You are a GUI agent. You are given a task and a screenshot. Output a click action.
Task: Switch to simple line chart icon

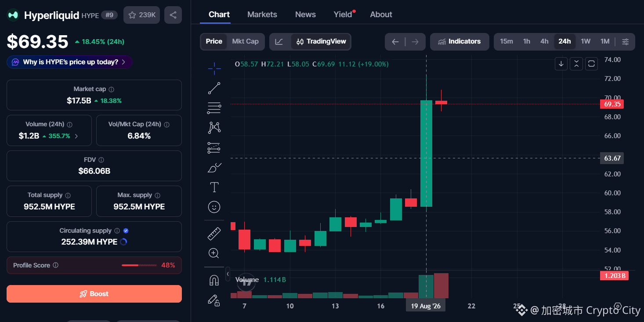coord(279,42)
